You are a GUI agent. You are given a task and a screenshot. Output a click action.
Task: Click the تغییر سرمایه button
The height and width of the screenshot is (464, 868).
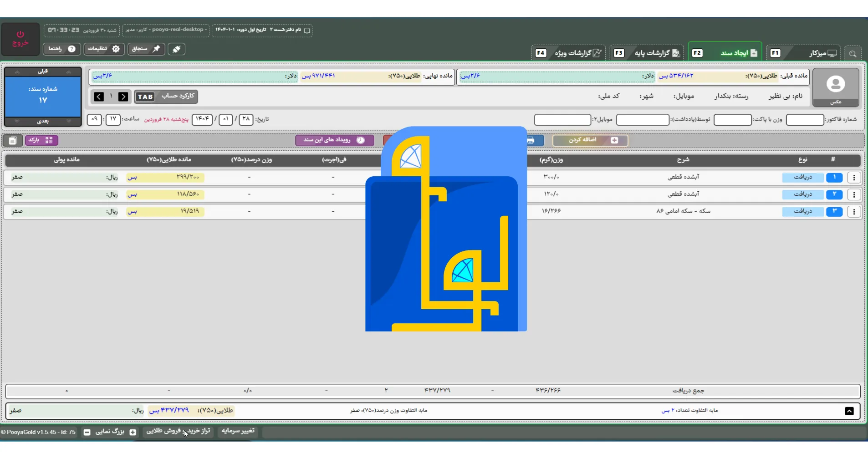pyautogui.click(x=238, y=431)
